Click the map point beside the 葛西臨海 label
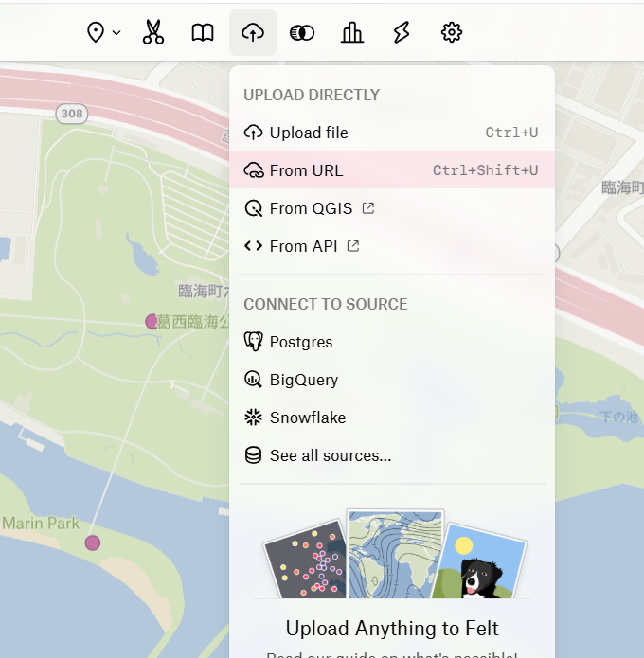The image size is (644, 658). [152, 322]
